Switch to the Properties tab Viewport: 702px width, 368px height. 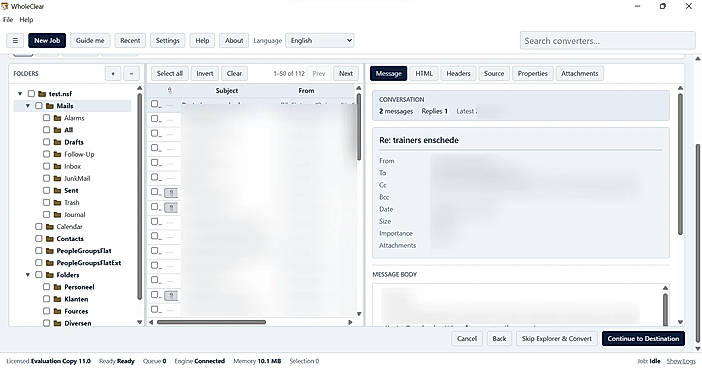pos(533,73)
